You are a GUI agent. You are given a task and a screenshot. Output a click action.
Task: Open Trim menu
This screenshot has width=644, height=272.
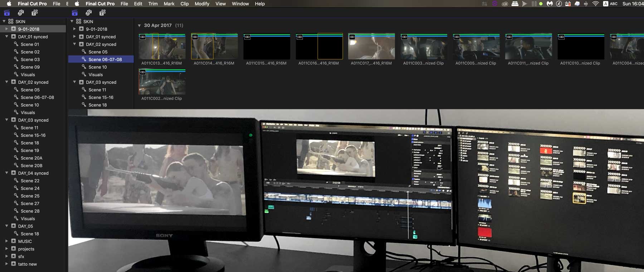153,4
